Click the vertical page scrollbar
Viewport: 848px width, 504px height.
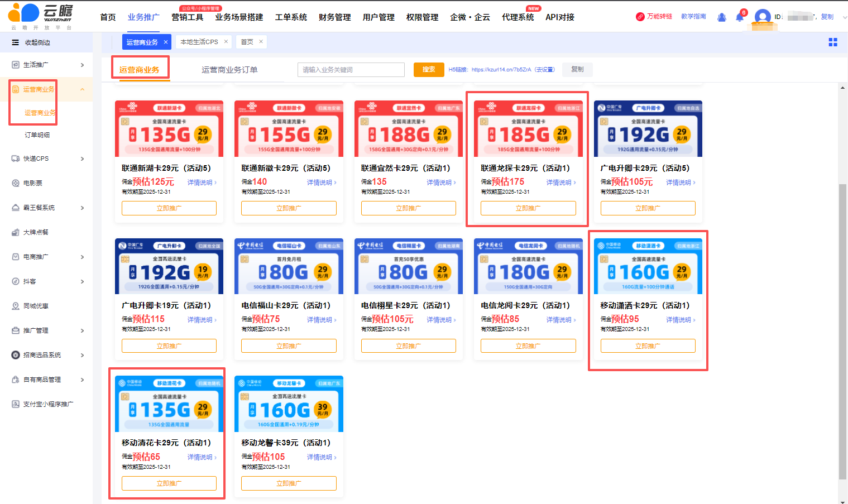pos(842,329)
